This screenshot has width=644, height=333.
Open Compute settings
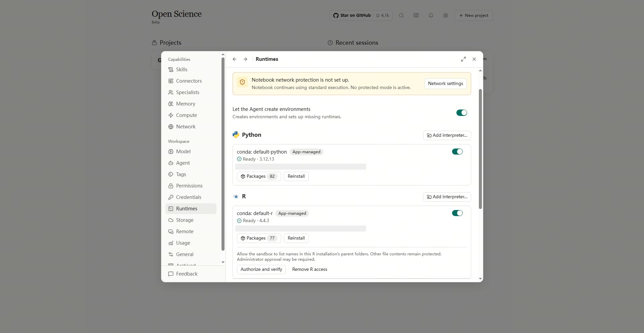pyautogui.click(x=191, y=115)
